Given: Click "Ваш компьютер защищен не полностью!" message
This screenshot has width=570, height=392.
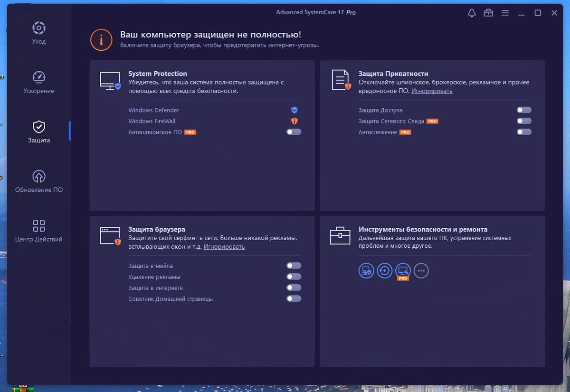Looking at the screenshot, I should [x=210, y=35].
